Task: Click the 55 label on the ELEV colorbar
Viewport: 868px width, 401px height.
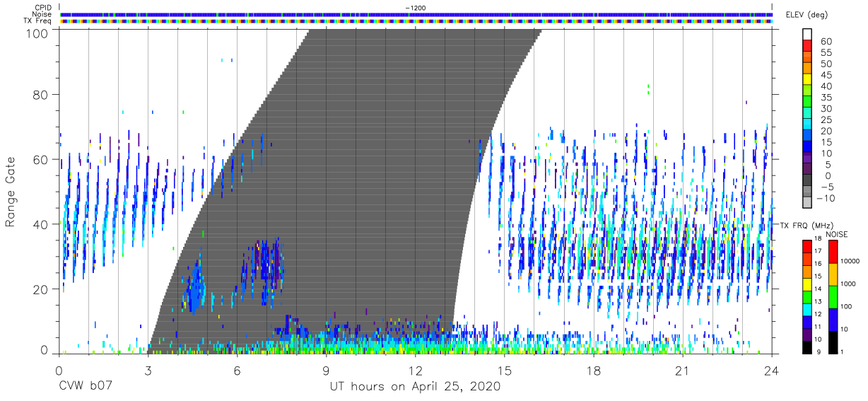Action: (826, 53)
